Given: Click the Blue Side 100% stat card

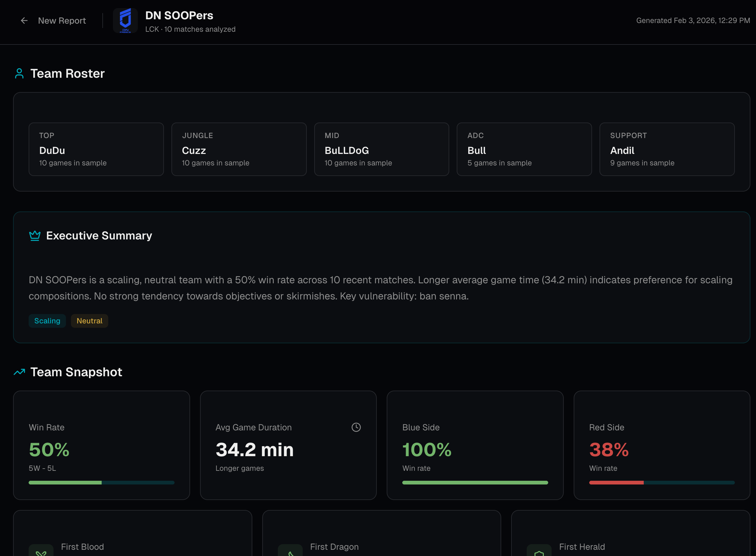Looking at the screenshot, I should click(x=475, y=445).
